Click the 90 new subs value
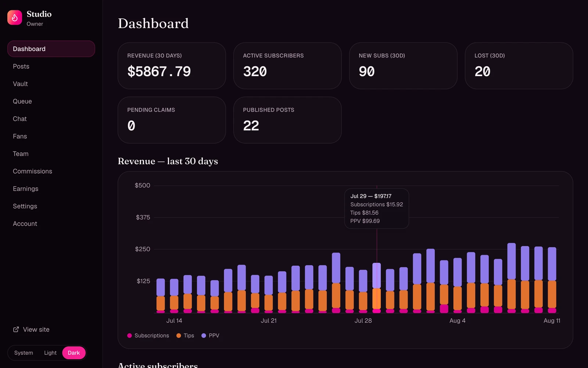 [x=367, y=71]
